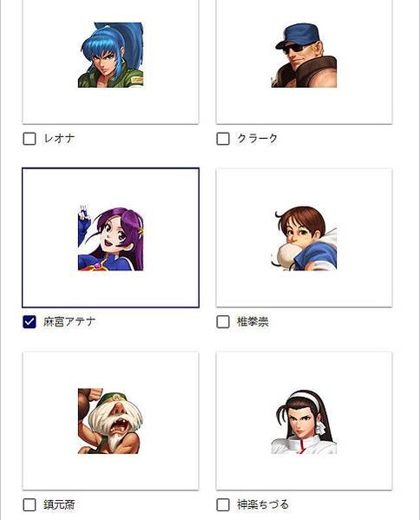Click the purple-haired 麻宮アテナ portrait
Screen dimensions: 420x520
[111, 238]
